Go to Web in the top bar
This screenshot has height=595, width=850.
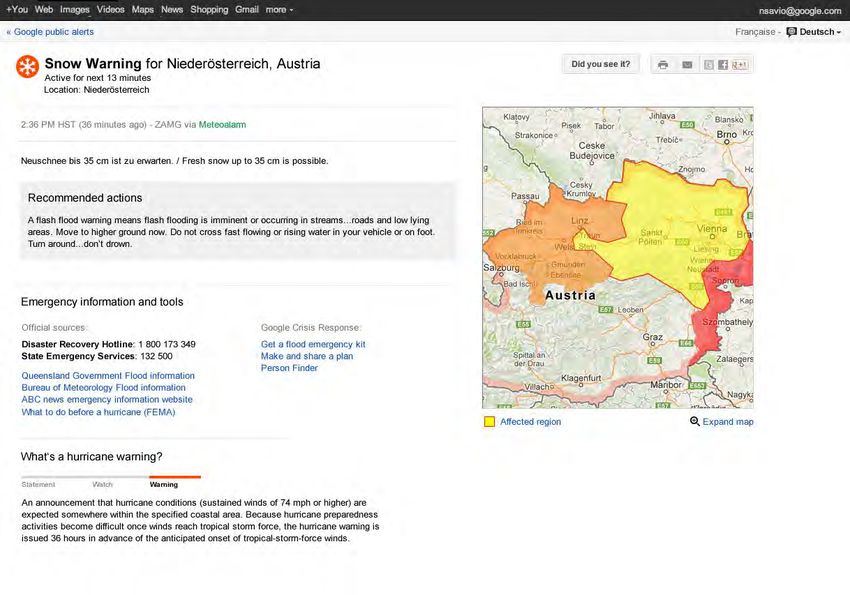click(x=44, y=10)
